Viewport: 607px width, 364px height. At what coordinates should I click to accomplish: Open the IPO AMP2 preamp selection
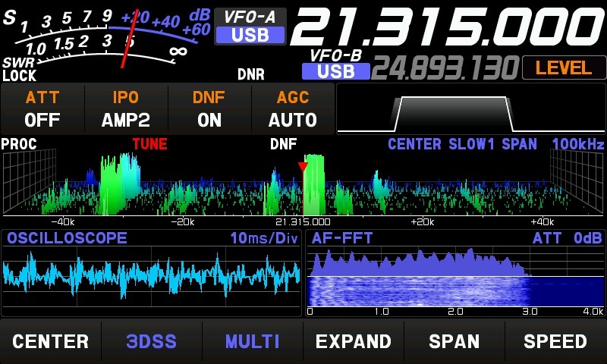click(126, 109)
